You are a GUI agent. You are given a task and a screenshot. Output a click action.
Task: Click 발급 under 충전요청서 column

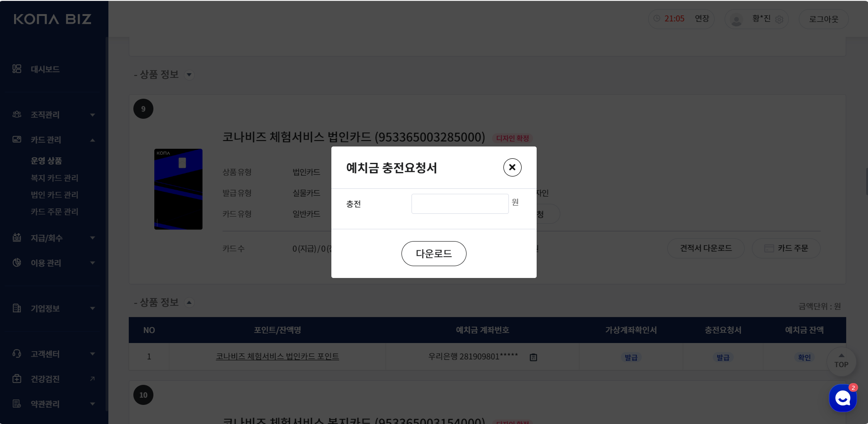723,358
